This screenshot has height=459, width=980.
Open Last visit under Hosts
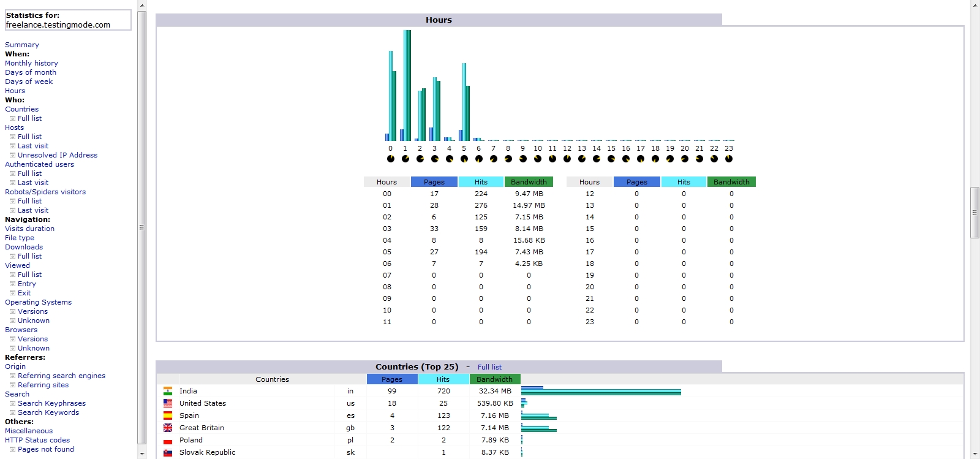tap(33, 146)
